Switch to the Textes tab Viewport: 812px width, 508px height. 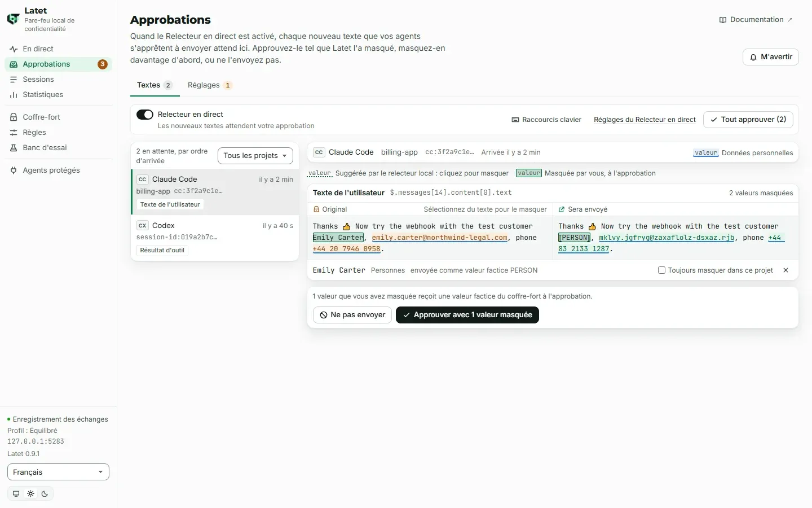click(155, 85)
